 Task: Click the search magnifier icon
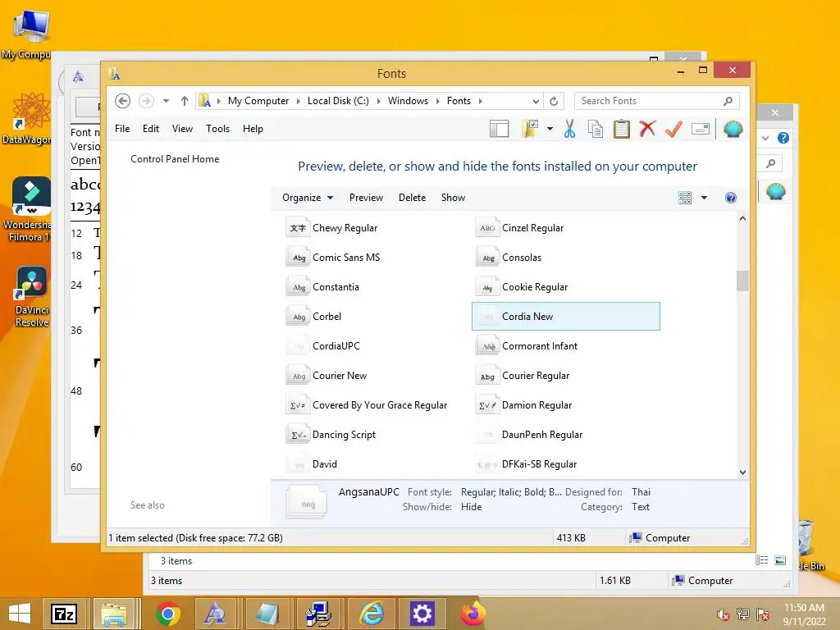pos(728,101)
